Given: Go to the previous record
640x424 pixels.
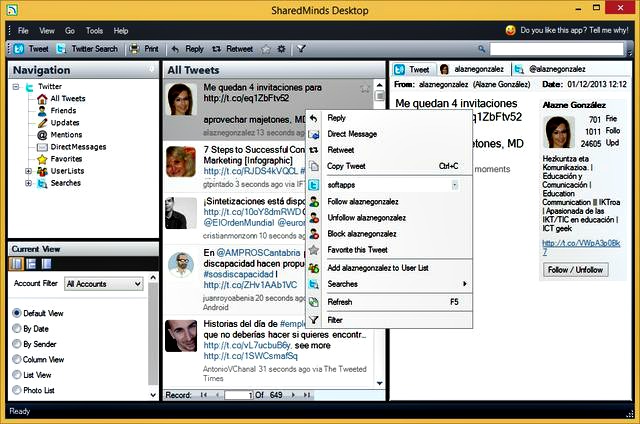Looking at the screenshot, I should [218, 395].
